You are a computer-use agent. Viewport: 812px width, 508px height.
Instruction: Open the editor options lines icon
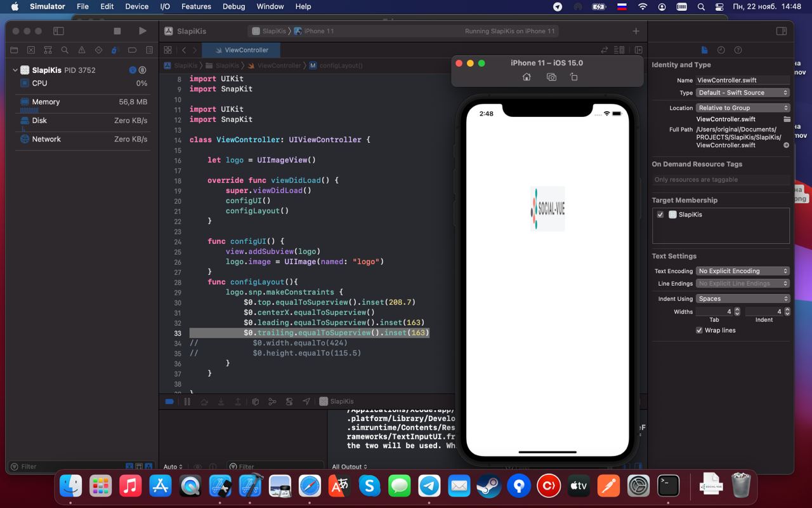(x=619, y=50)
